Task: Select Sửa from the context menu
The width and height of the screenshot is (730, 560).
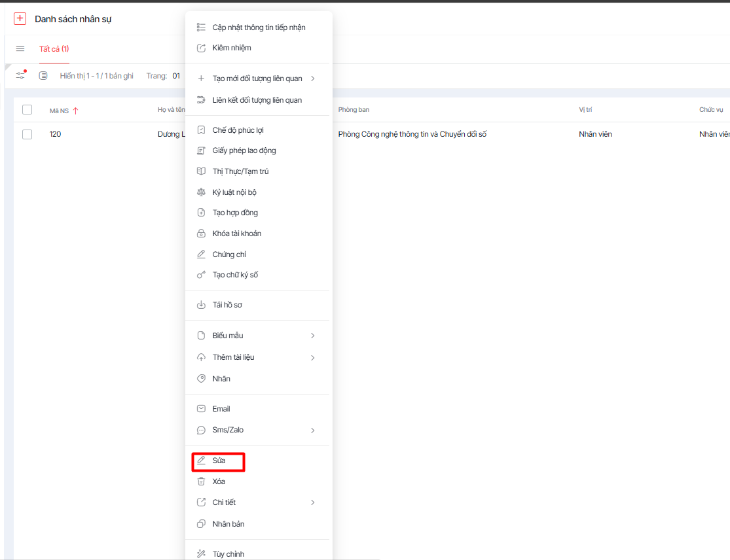Action: pos(219,461)
